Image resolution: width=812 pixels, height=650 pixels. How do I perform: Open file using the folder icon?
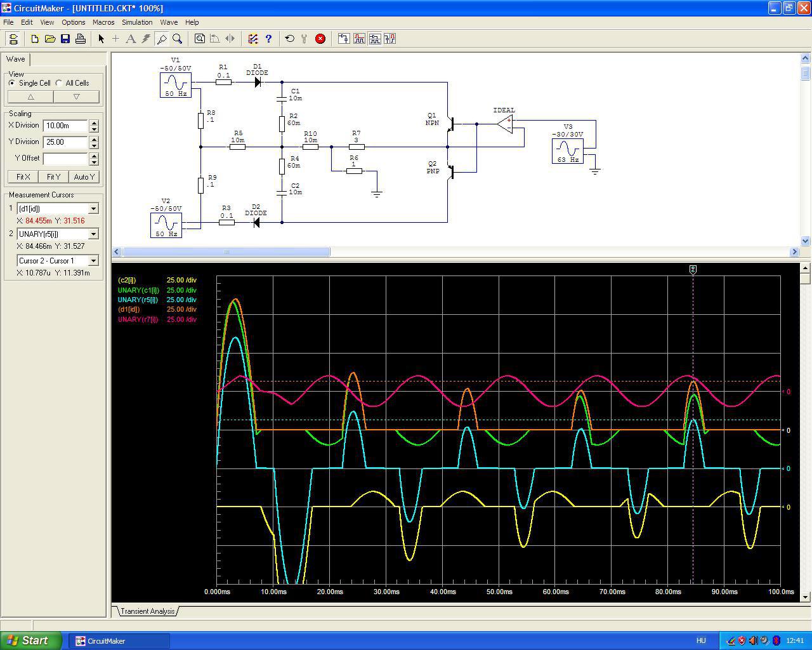[x=50, y=39]
